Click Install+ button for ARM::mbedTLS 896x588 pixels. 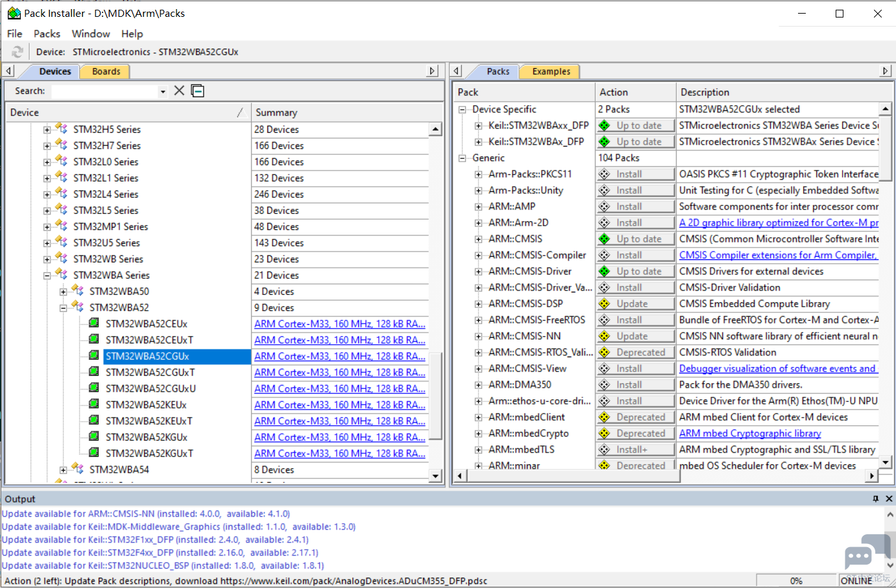[x=636, y=450]
